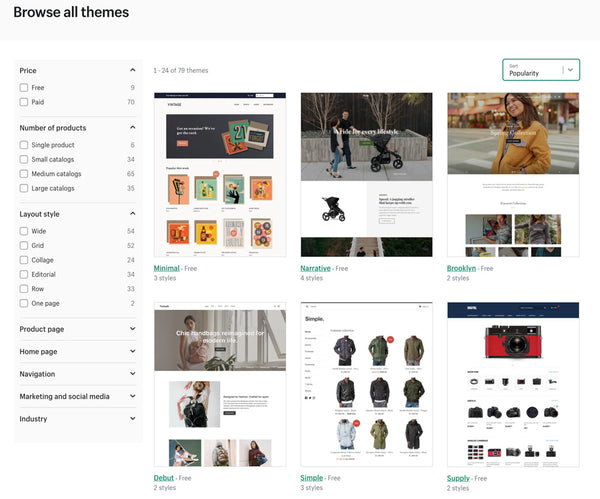Enable the Collage layout checkbox
The height and width of the screenshot is (499, 600).
(x=24, y=260)
